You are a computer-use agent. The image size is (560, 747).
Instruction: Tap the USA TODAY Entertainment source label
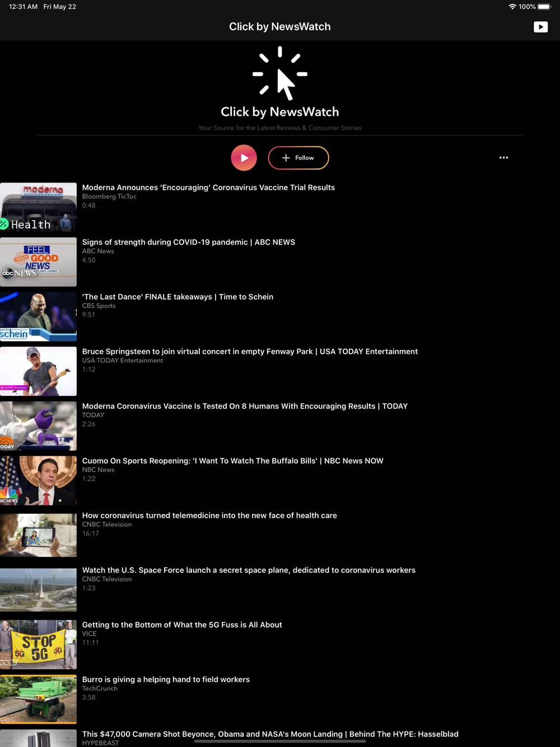(x=123, y=361)
